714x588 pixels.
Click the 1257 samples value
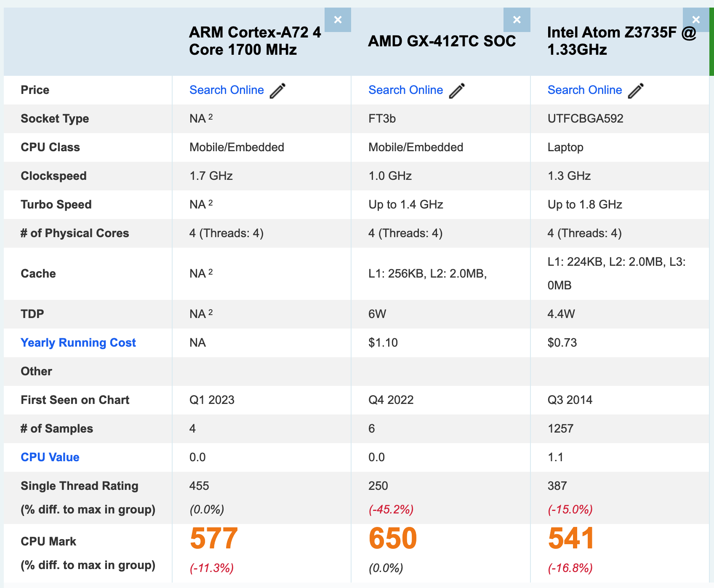(x=560, y=429)
